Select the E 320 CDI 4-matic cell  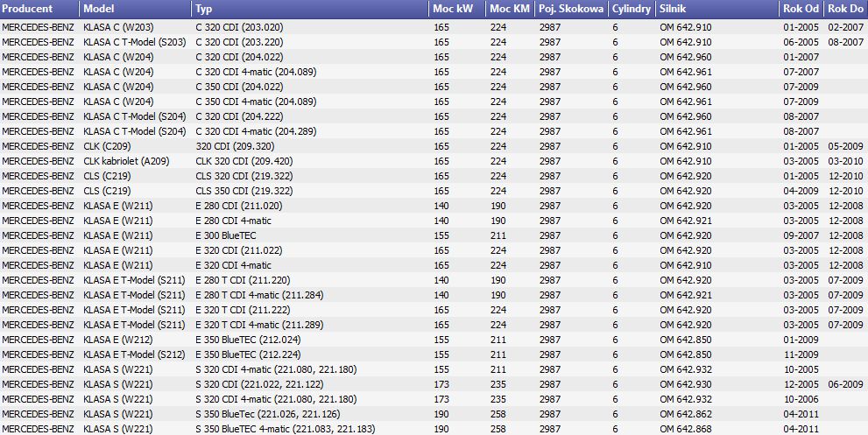coord(234,266)
